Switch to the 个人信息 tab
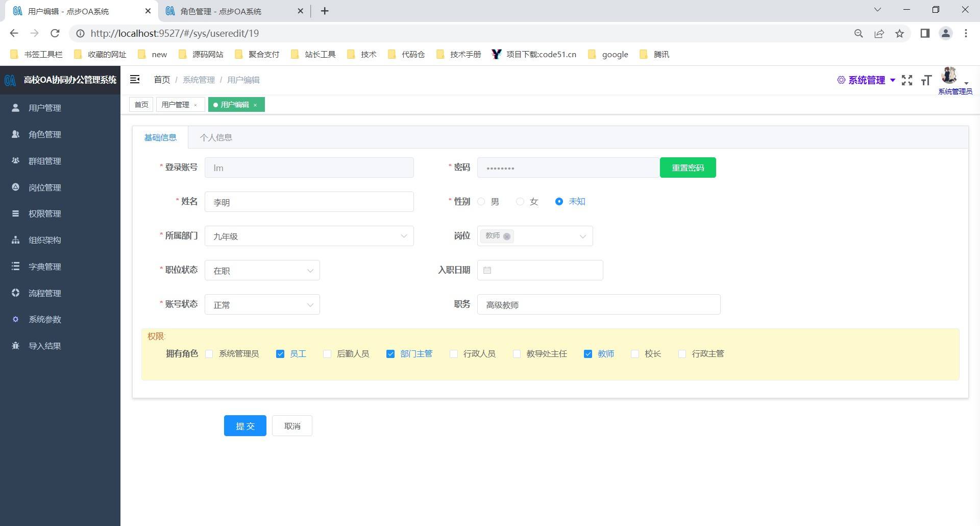Viewport: 980px width, 526px height. [x=216, y=137]
